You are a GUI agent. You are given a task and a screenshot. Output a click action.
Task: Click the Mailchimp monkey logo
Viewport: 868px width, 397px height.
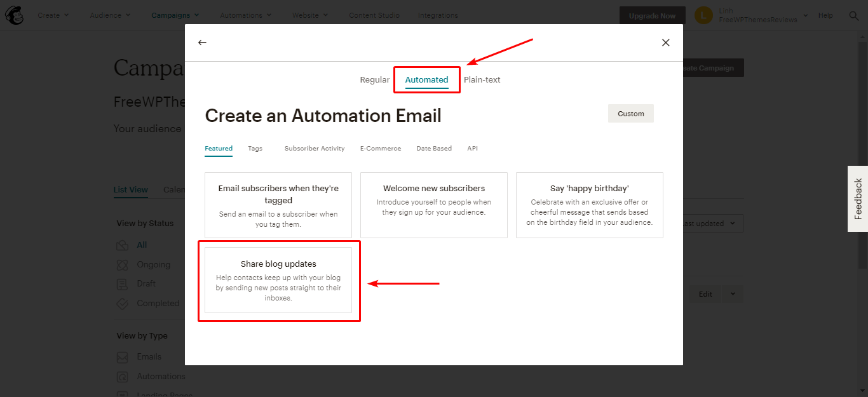tap(14, 15)
